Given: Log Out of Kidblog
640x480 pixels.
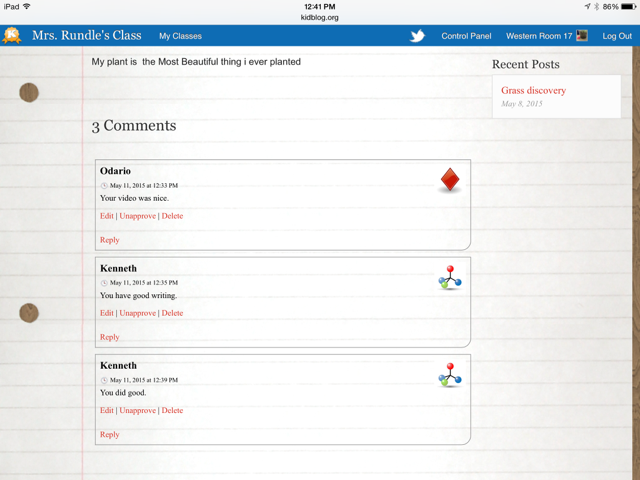Looking at the screenshot, I should coord(616,36).
